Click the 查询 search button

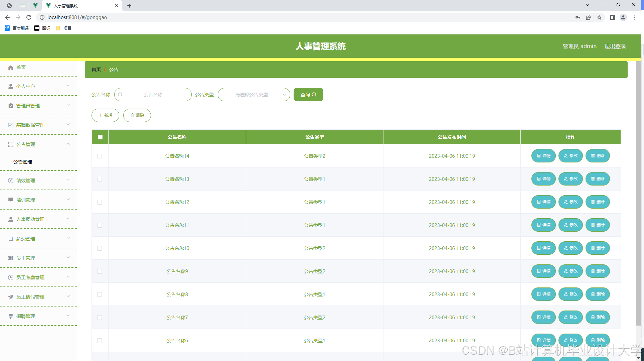click(x=308, y=95)
